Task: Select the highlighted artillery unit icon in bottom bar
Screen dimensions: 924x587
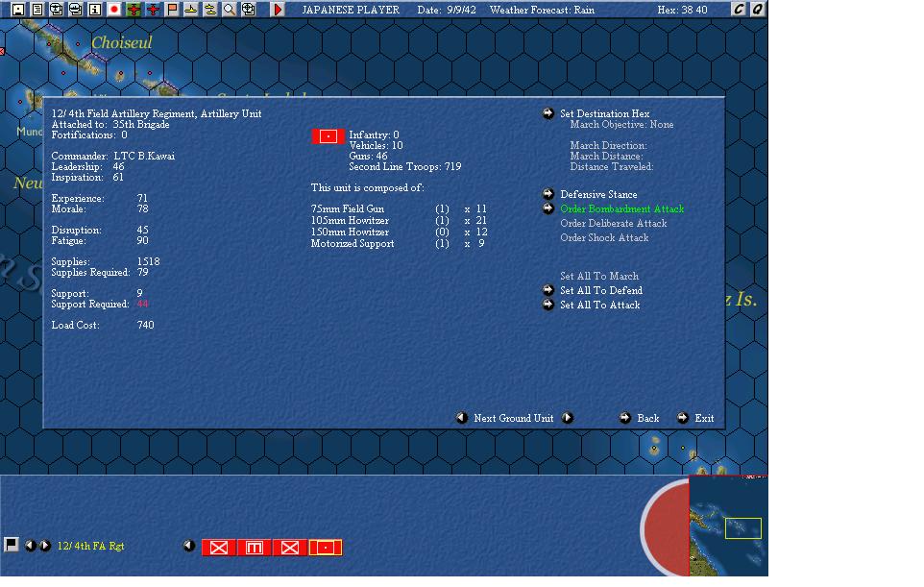Action: [x=326, y=548]
